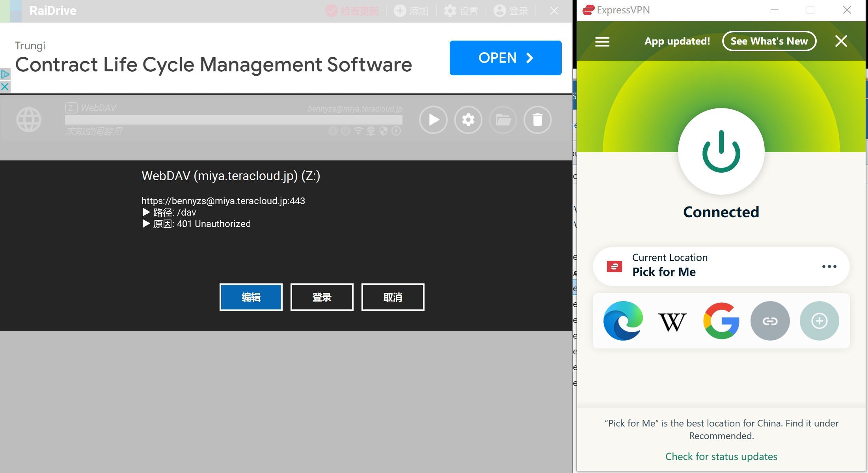This screenshot has width=868, height=473.
Task: Open the ExpressVPN hamburger menu
Action: pos(602,41)
